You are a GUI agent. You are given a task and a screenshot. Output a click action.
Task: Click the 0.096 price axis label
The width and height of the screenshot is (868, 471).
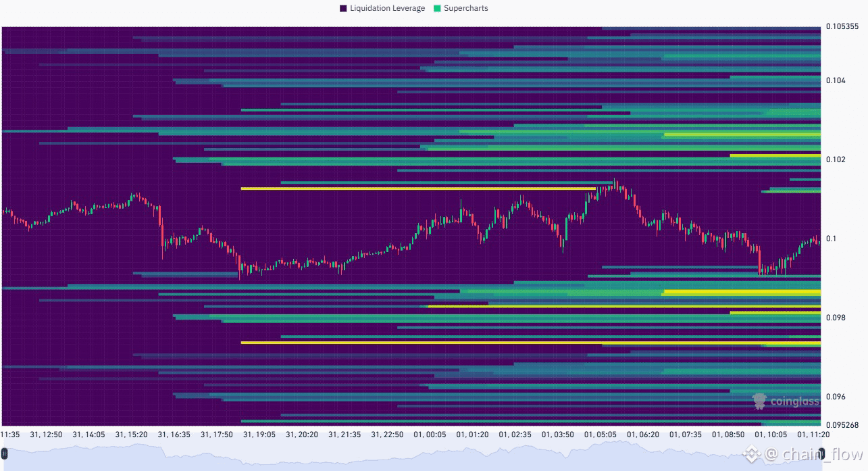pos(836,396)
